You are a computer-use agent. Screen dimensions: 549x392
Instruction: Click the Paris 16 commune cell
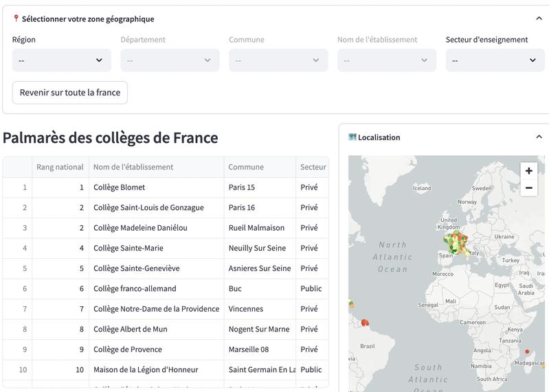click(x=260, y=208)
